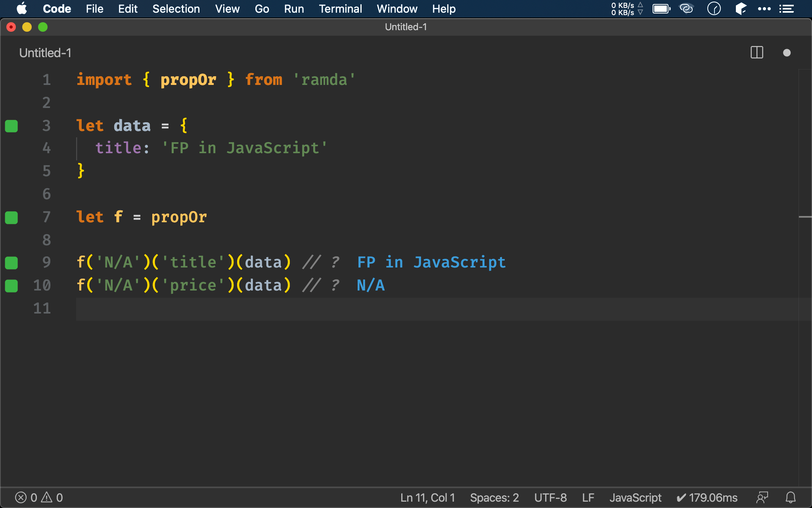This screenshot has height=508, width=812.
Task: Click the feedback person icon in status bar
Action: (x=762, y=498)
